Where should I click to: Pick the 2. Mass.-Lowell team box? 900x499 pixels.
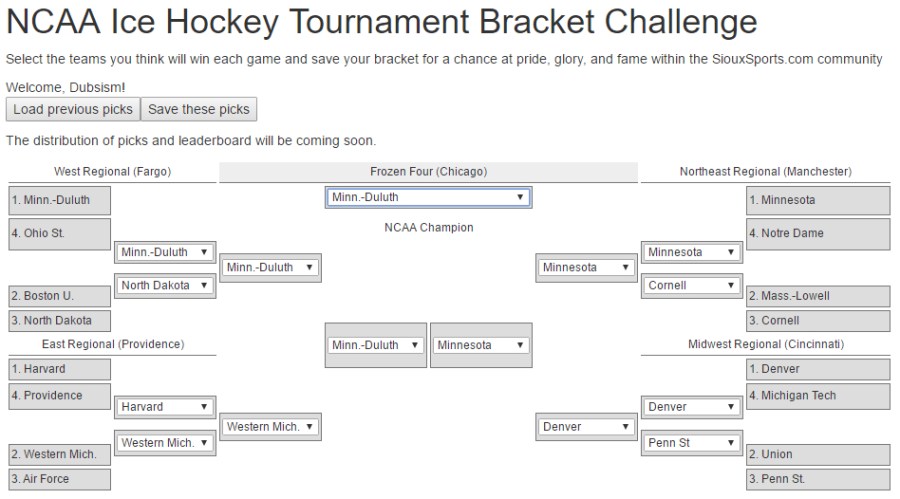[x=818, y=296]
